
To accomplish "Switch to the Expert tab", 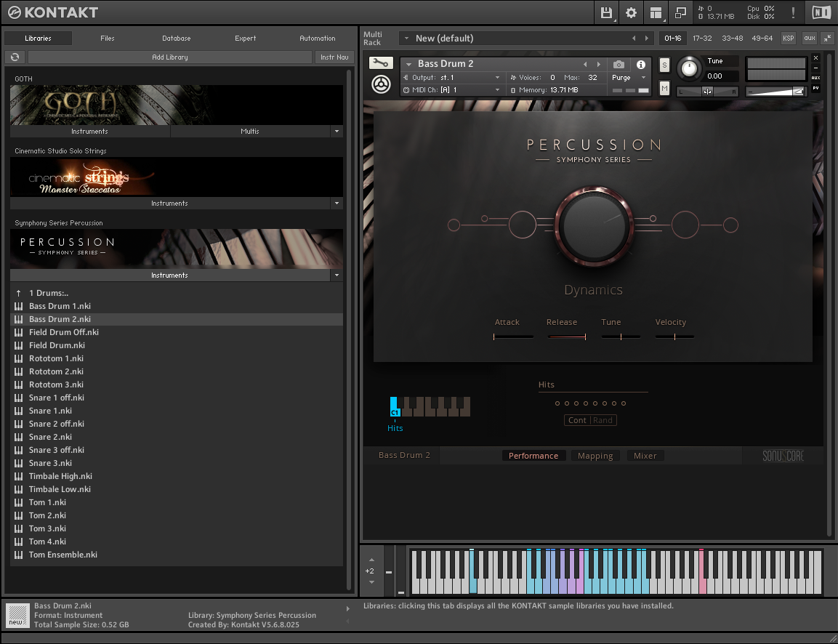I will (246, 39).
